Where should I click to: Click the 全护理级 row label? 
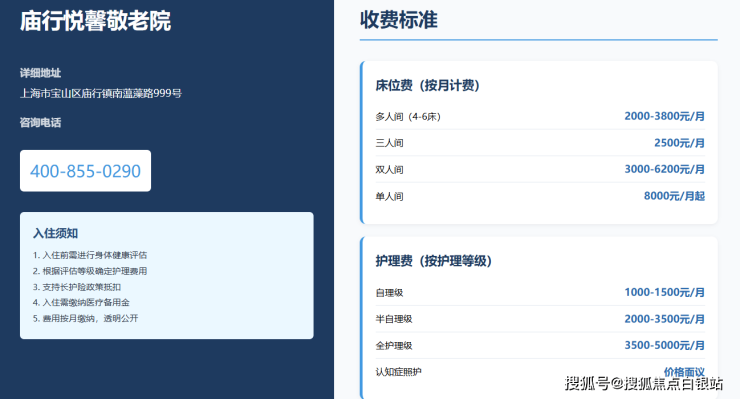pyautogui.click(x=394, y=346)
